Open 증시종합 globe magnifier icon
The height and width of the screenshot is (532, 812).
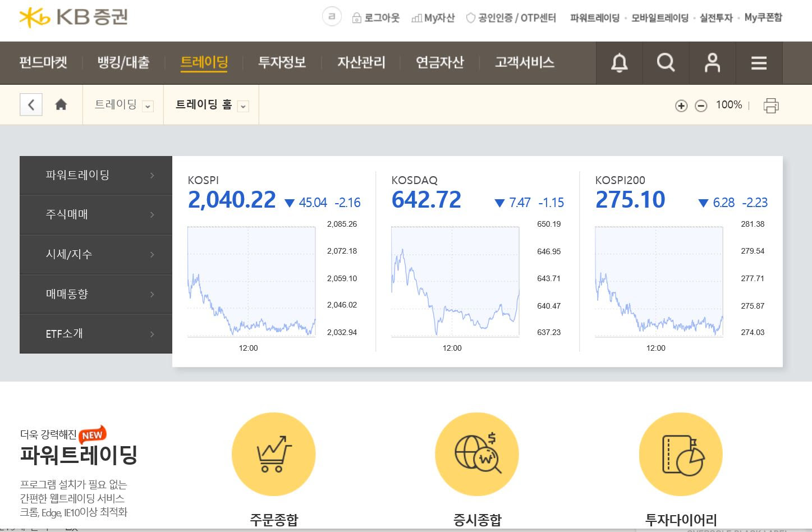tap(477, 454)
